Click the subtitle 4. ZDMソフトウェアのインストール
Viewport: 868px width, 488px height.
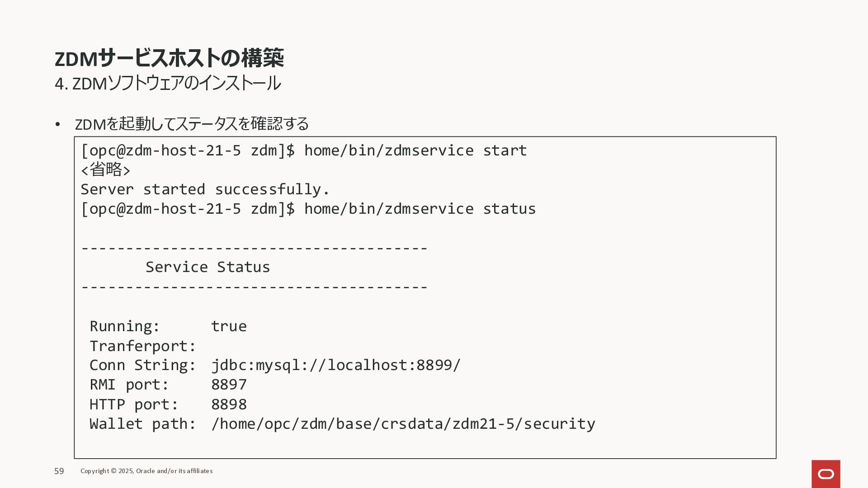click(167, 84)
